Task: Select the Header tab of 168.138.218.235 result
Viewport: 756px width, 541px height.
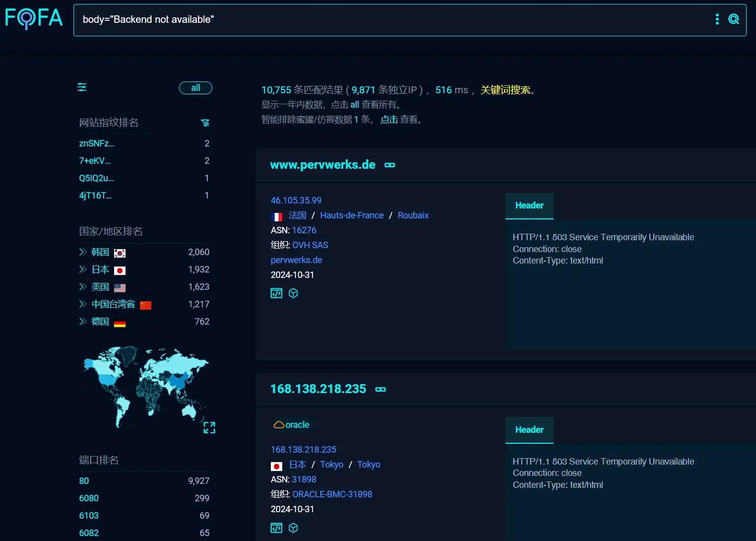Action: [x=529, y=430]
